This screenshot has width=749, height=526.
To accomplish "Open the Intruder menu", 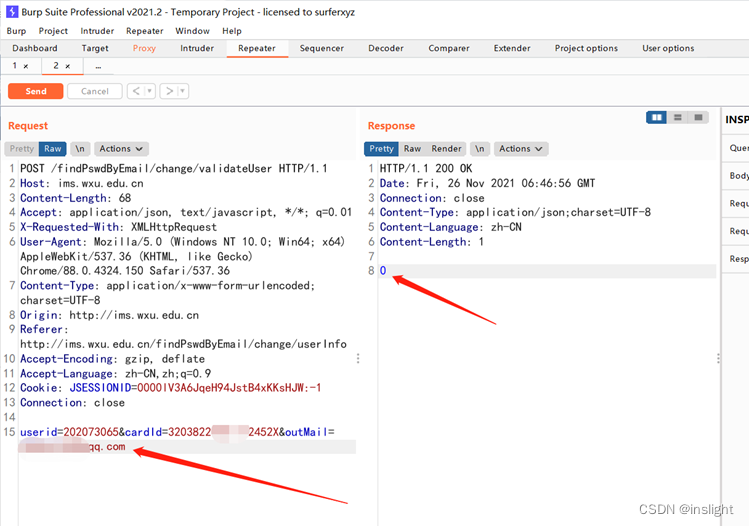I will coord(97,31).
